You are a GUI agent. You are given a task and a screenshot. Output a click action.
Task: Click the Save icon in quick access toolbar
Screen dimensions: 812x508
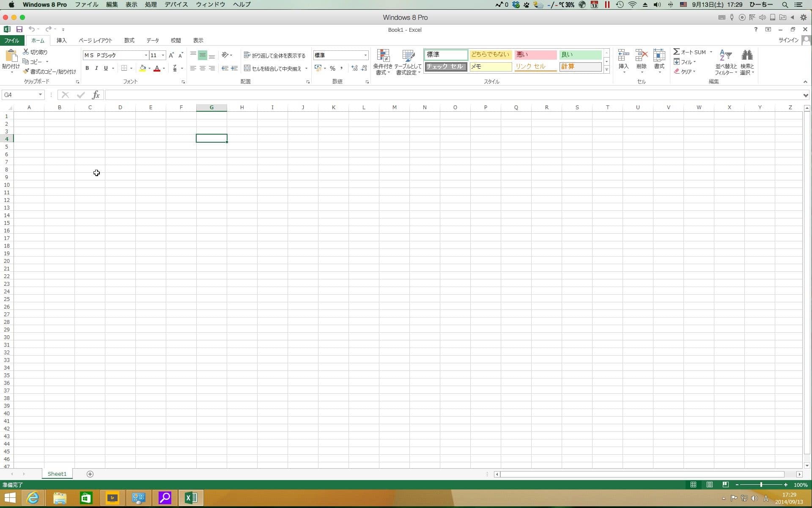19,29
